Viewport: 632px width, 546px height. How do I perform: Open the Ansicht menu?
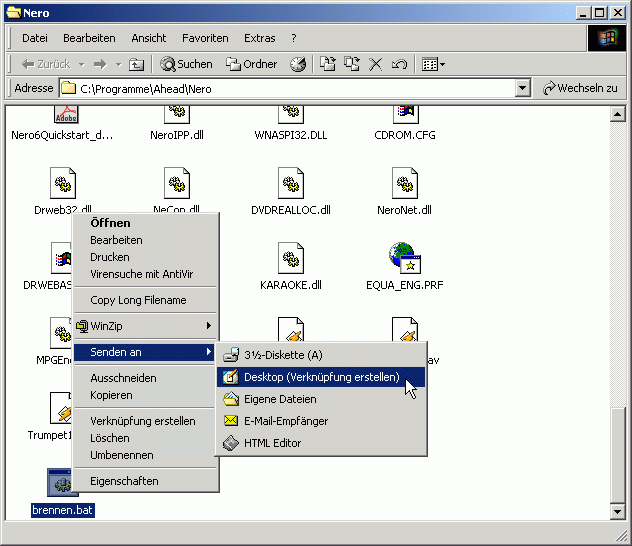point(149,38)
